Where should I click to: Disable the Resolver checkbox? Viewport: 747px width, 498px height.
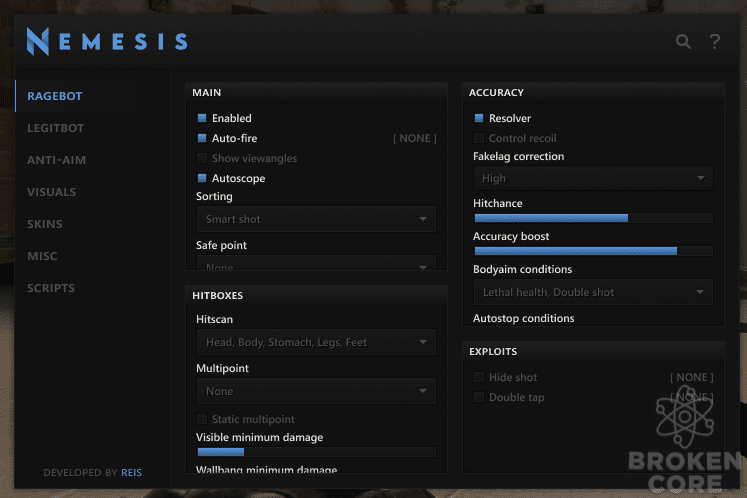(x=479, y=118)
